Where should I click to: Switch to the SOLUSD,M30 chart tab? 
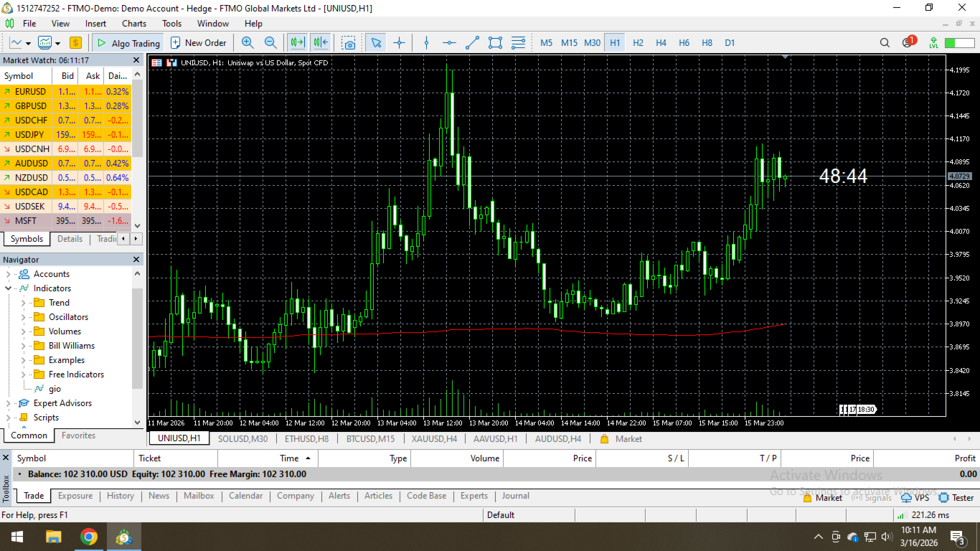[x=242, y=439]
